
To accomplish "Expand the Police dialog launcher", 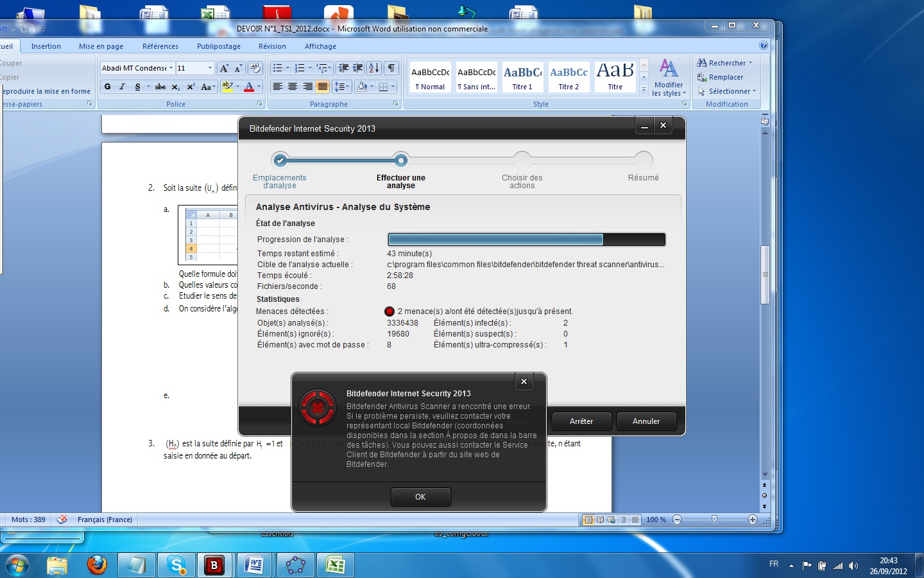I will pyautogui.click(x=260, y=104).
